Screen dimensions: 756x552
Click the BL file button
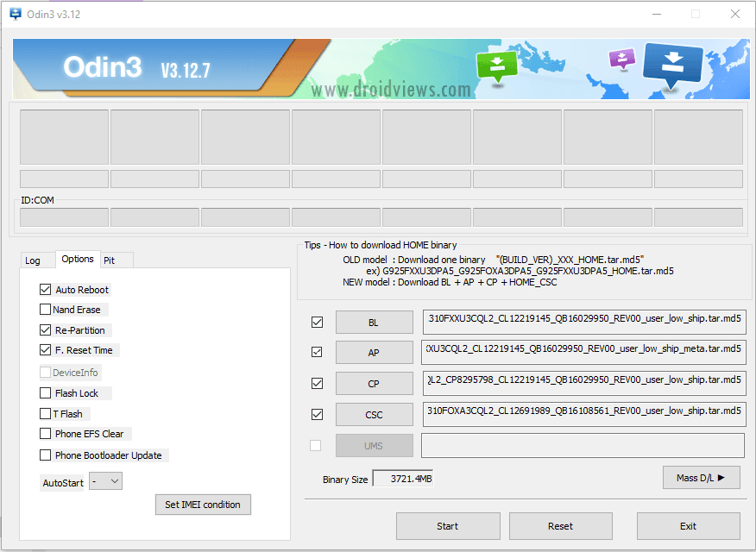pyautogui.click(x=375, y=323)
